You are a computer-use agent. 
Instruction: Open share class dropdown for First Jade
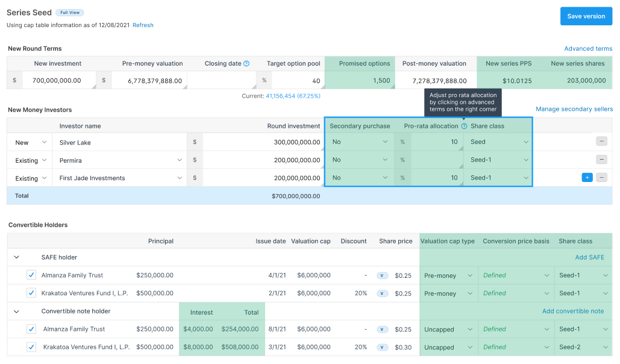[x=498, y=178]
